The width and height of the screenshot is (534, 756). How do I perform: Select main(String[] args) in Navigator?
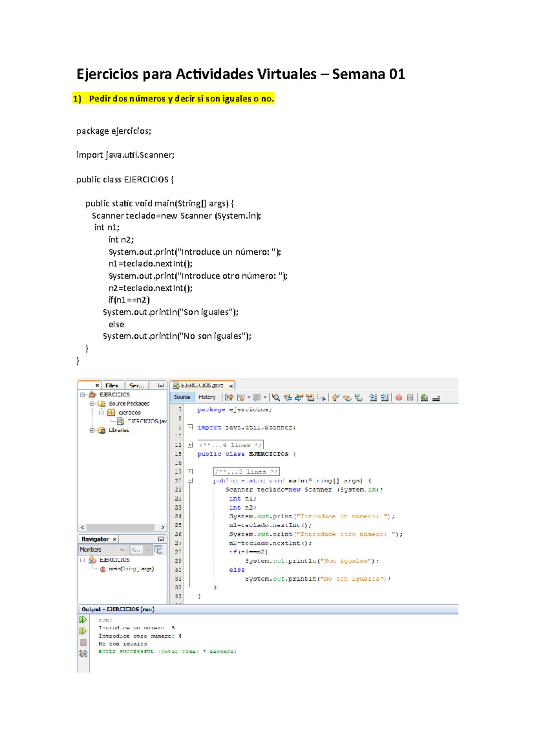[131, 569]
